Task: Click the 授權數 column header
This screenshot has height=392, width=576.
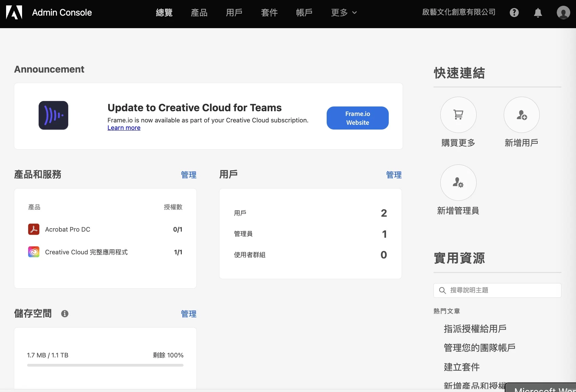Action: [x=173, y=207]
